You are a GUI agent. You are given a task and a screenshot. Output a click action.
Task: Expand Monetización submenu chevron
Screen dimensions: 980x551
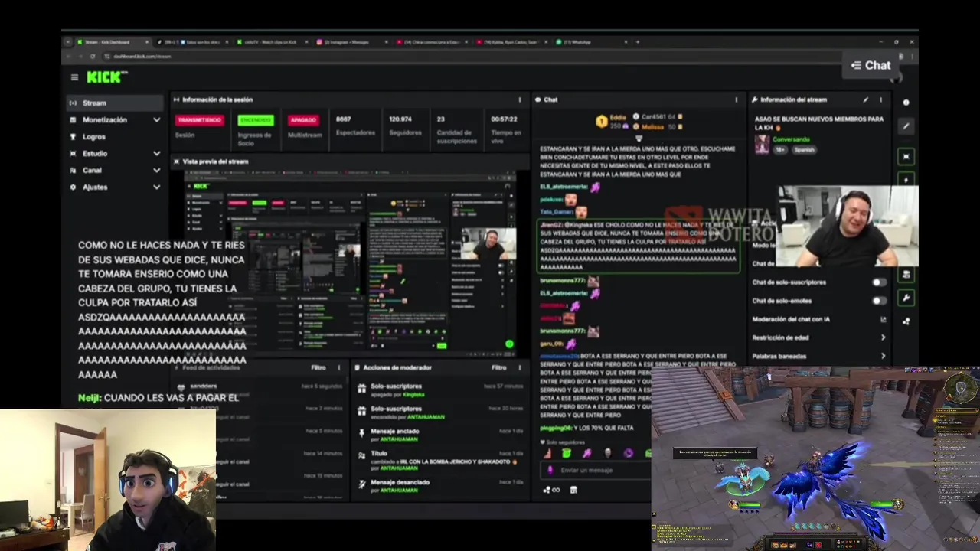click(156, 120)
